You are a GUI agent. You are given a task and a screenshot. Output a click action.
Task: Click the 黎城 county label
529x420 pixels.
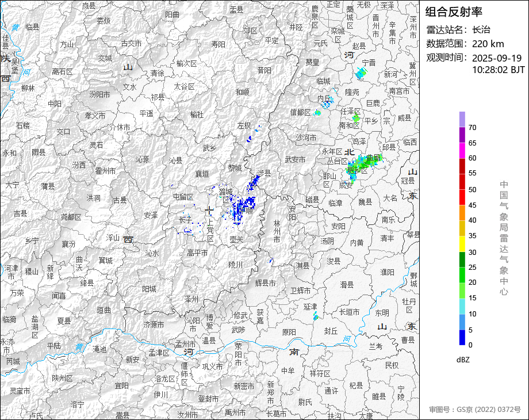(235, 167)
